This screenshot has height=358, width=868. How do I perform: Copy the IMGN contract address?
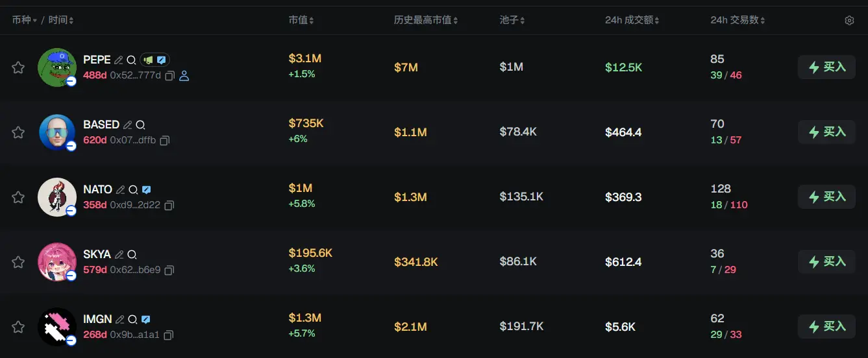point(169,335)
